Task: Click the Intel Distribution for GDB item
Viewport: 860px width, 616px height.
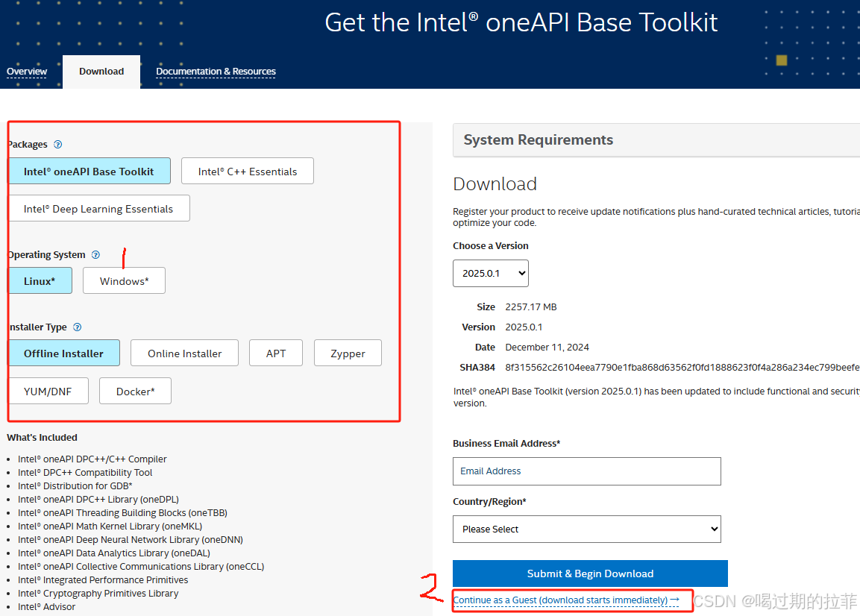Action: (x=75, y=486)
